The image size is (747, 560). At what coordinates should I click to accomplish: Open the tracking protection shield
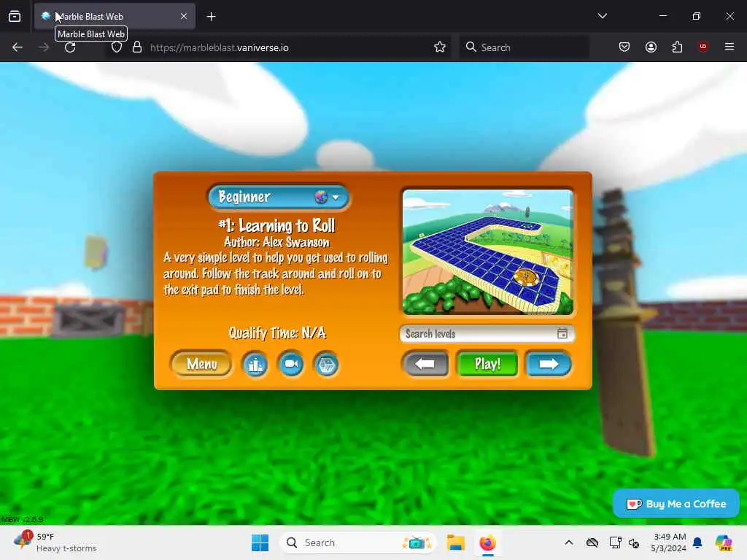117,47
